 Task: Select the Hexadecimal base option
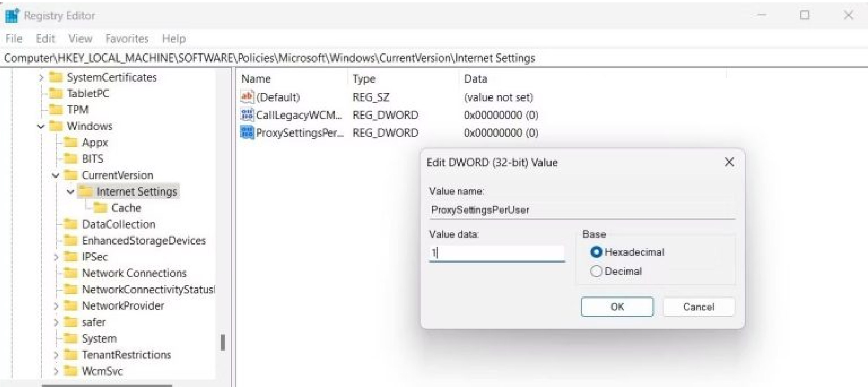597,252
